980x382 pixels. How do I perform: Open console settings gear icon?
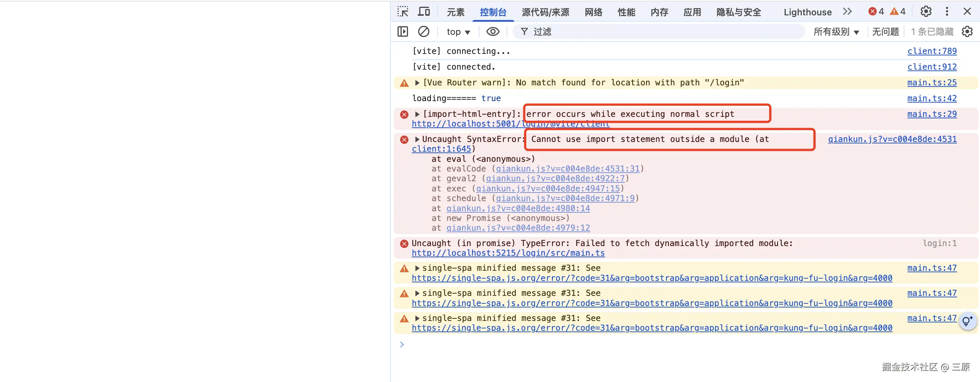pos(967,31)
